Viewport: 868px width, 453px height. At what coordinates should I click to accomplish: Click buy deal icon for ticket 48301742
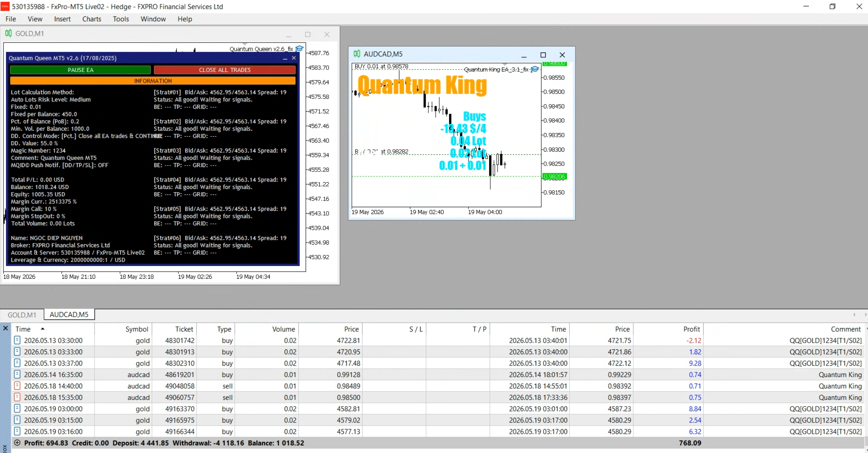click(17, 340)
